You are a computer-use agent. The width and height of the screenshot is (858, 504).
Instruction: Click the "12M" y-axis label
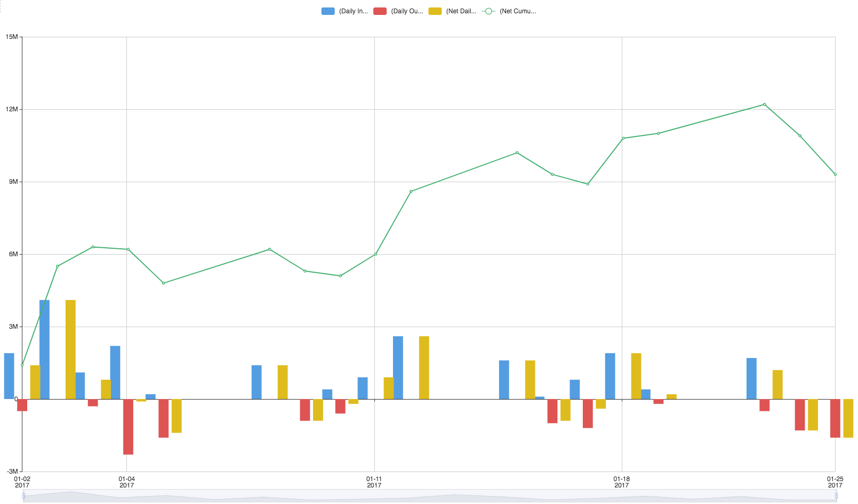coord(12,109)
